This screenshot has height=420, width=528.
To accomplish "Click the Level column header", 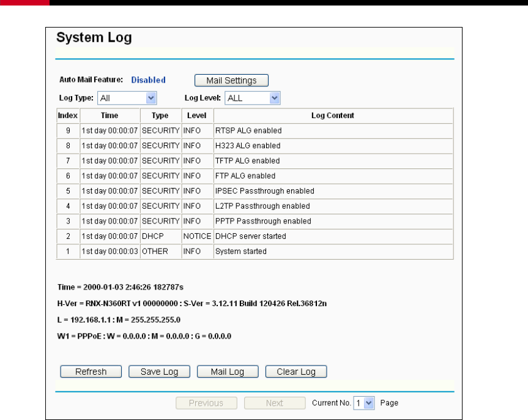I will [x=197, y=116].
